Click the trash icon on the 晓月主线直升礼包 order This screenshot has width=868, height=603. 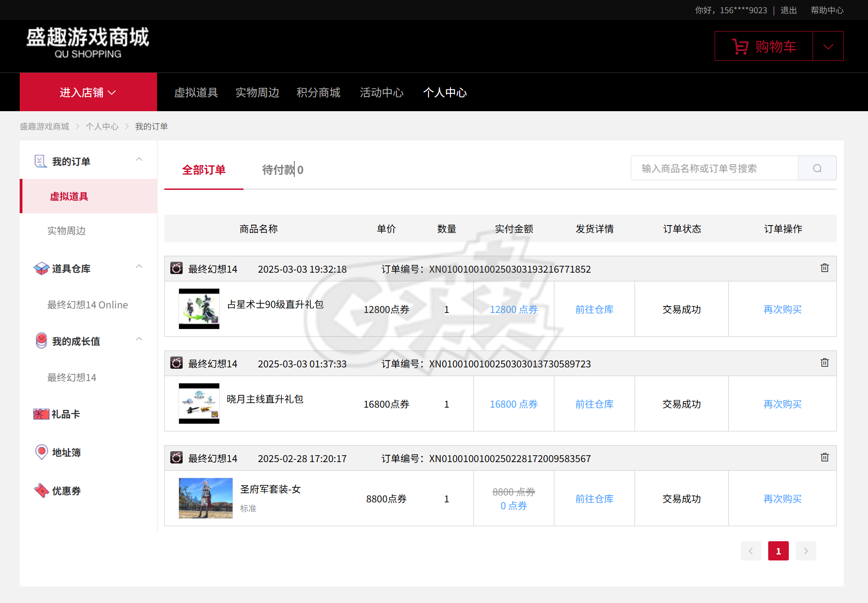tap(825, 363)
